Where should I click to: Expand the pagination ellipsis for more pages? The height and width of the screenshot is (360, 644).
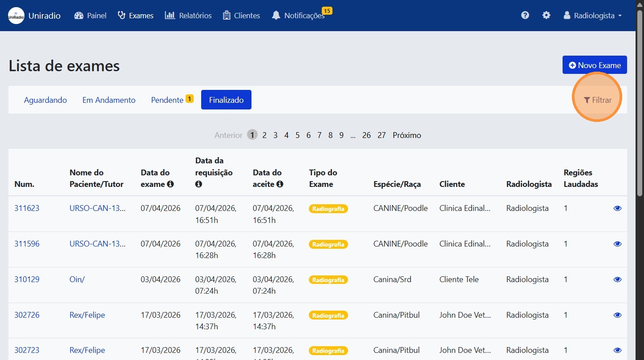click(352, 135)
